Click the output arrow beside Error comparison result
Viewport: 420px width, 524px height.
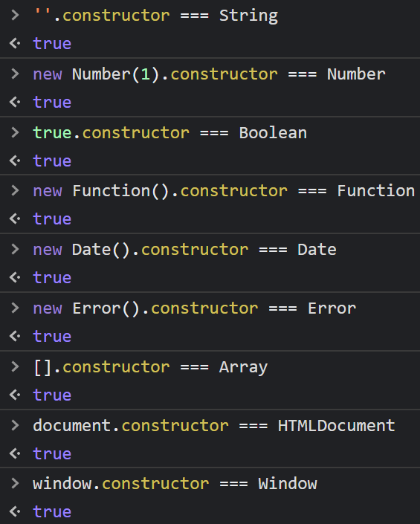[x=15, y=336]
